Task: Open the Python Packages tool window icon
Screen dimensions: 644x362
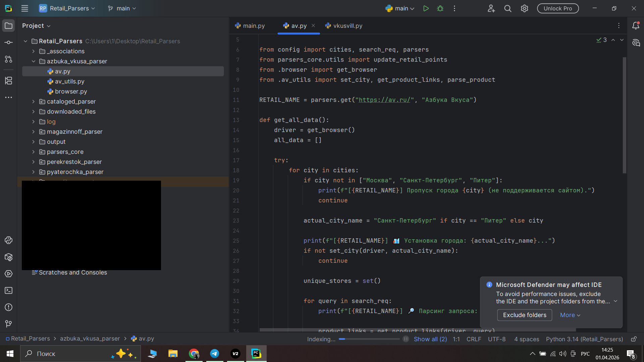Action: click(x=9, y=257)
